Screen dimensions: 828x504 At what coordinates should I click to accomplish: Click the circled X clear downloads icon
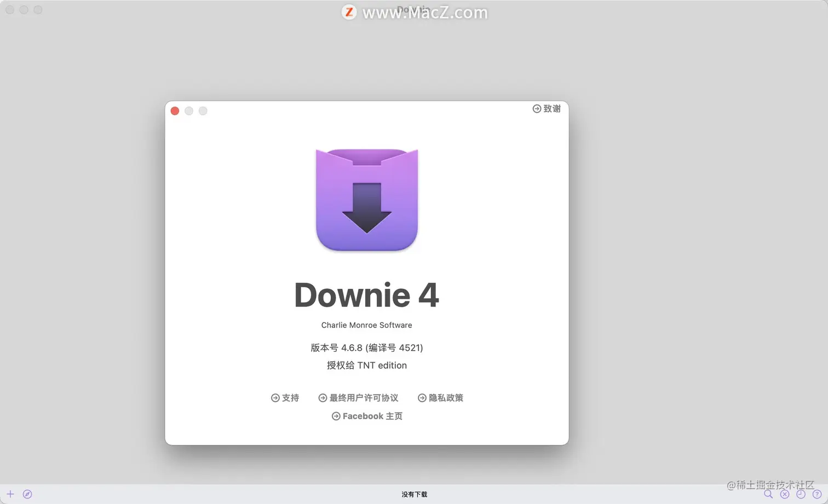pyautogui.click(x=785, y=494)
